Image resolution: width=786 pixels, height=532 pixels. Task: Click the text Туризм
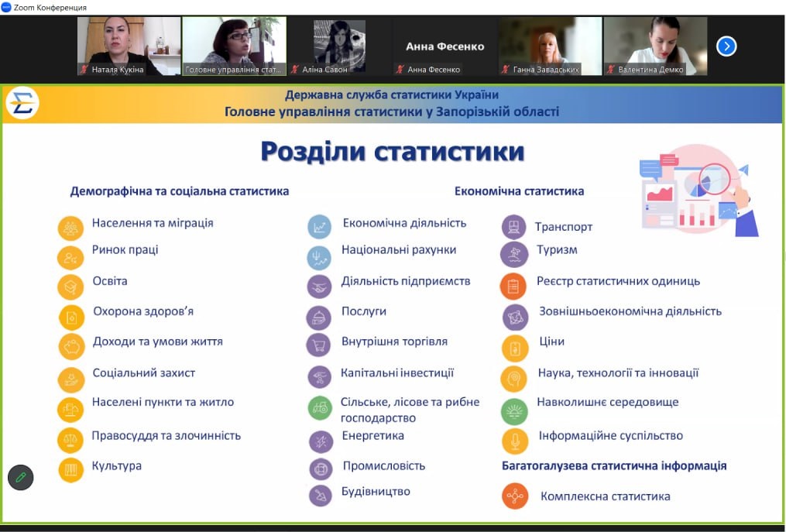point(557,249)
